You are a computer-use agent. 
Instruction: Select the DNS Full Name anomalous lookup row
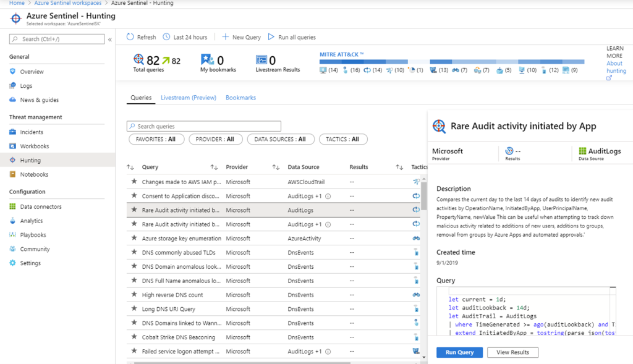[273, 281]
